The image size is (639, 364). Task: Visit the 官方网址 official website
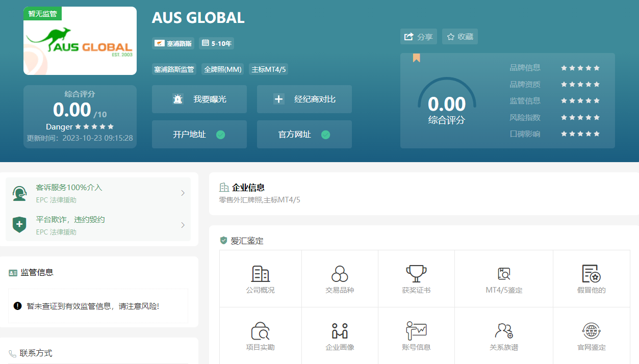coord(304,135)
